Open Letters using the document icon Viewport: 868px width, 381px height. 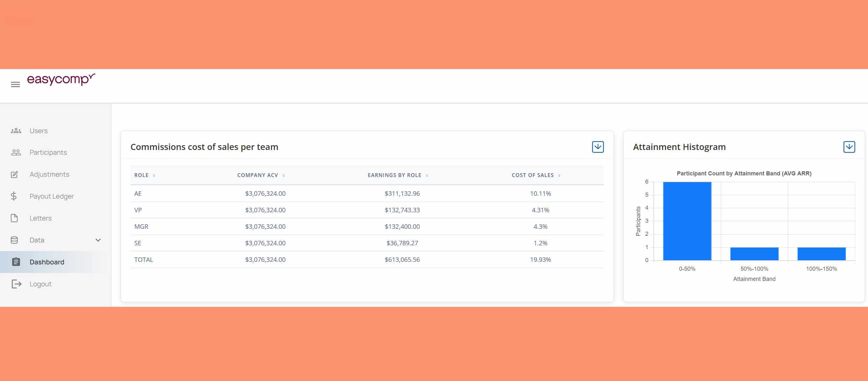point(15,218)
